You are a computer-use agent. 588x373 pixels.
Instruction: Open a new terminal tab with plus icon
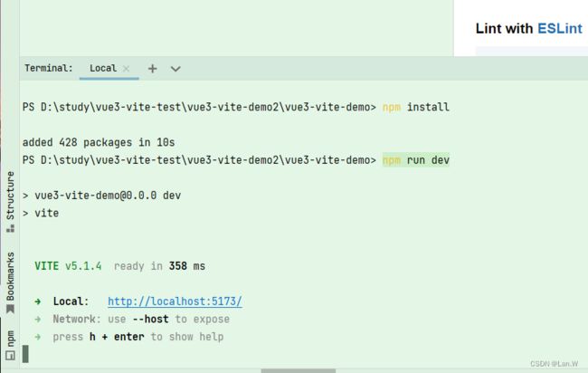(x=152, y=69)
